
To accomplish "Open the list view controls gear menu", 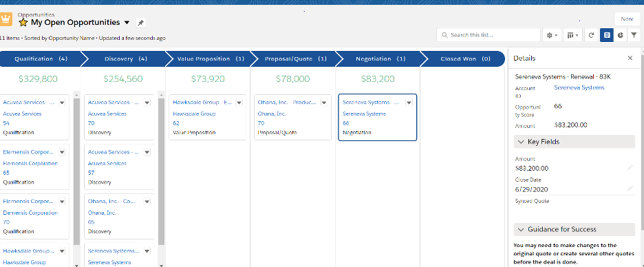I will point(552,35).
